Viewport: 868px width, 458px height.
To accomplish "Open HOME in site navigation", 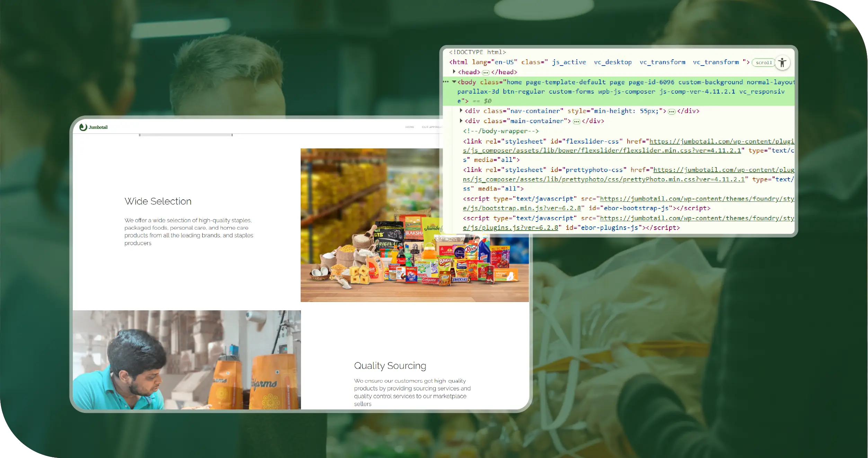I will click(410, 127).
